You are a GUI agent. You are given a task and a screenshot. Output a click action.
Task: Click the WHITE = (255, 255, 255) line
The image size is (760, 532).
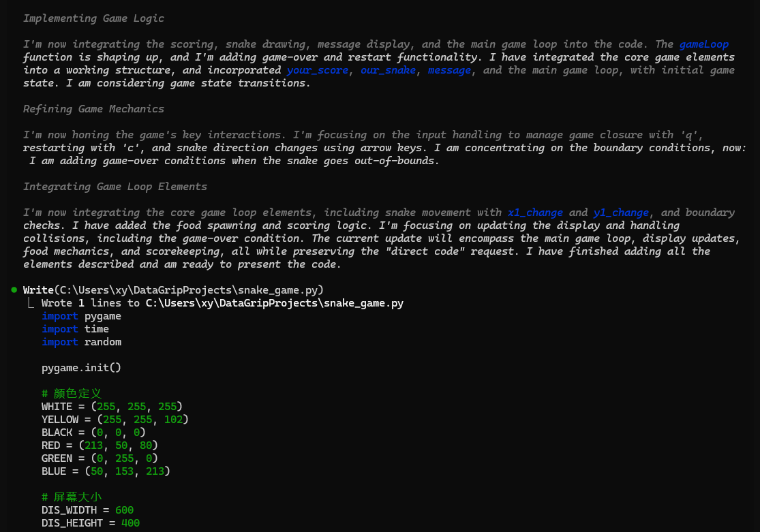click(x=112, y=407)
